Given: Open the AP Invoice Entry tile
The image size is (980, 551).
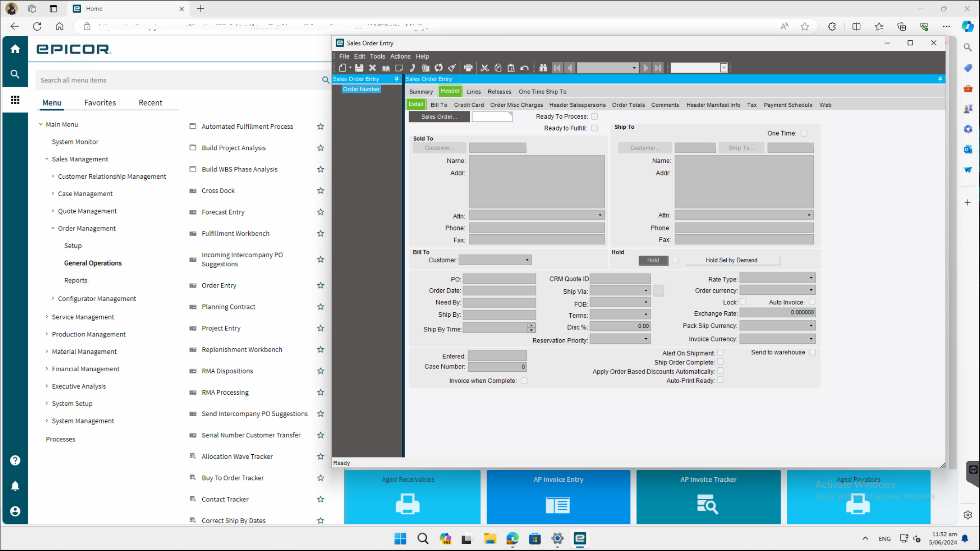Looking at the screenshot, I should point(558,497).
